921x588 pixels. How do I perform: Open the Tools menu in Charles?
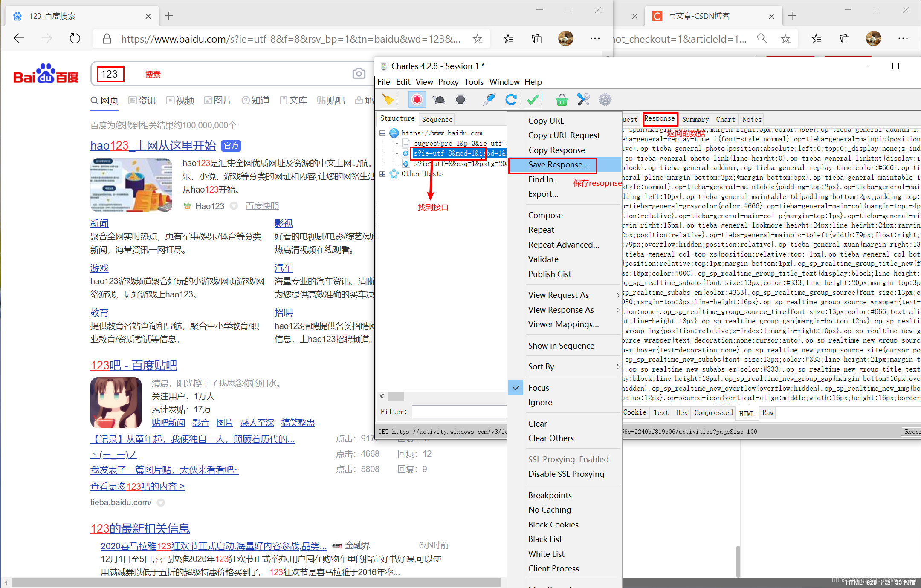pyautogui.click(x=474, y=82)
